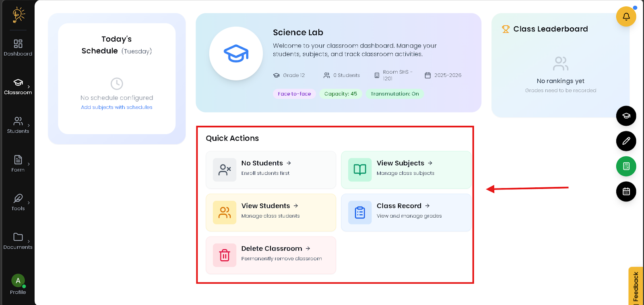Open the View Students quick action
This screenshot has height=305, width=644.
(270, 212)
